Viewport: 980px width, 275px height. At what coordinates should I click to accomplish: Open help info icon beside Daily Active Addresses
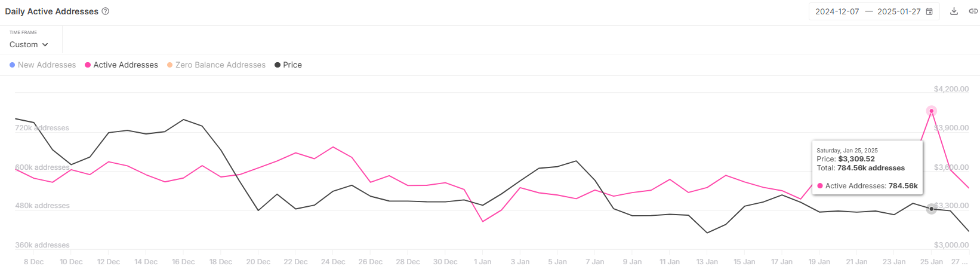106,11
